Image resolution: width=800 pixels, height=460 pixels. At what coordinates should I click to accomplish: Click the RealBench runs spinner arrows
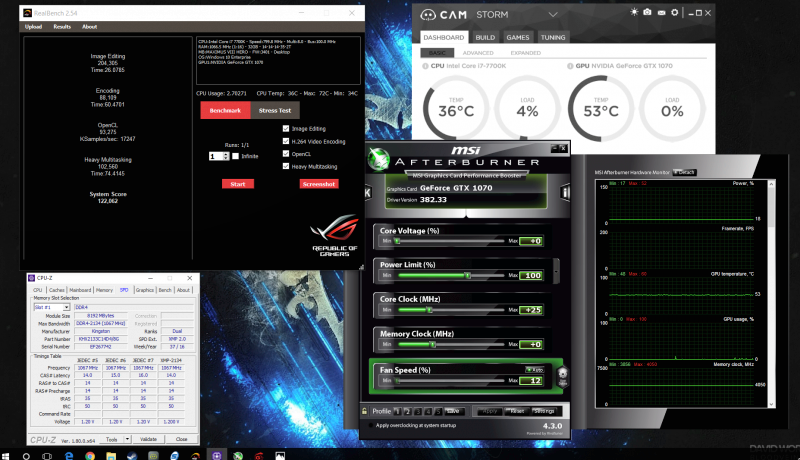click(226, 156)
